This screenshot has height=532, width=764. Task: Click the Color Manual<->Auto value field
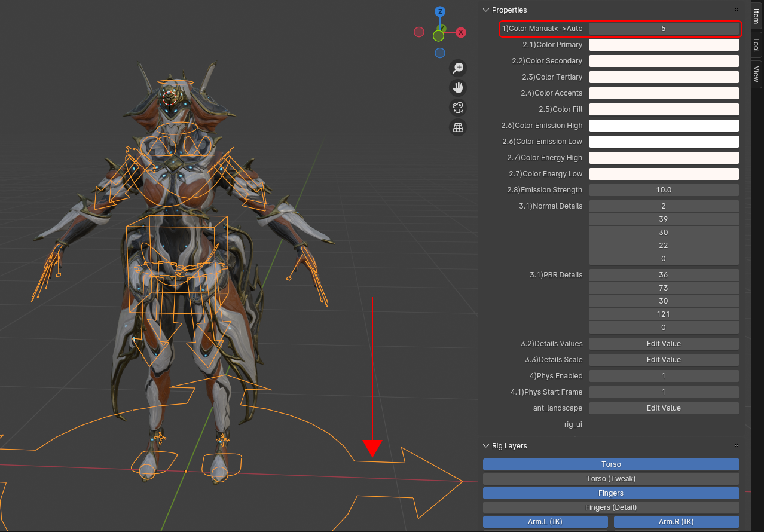coord(664,29)
